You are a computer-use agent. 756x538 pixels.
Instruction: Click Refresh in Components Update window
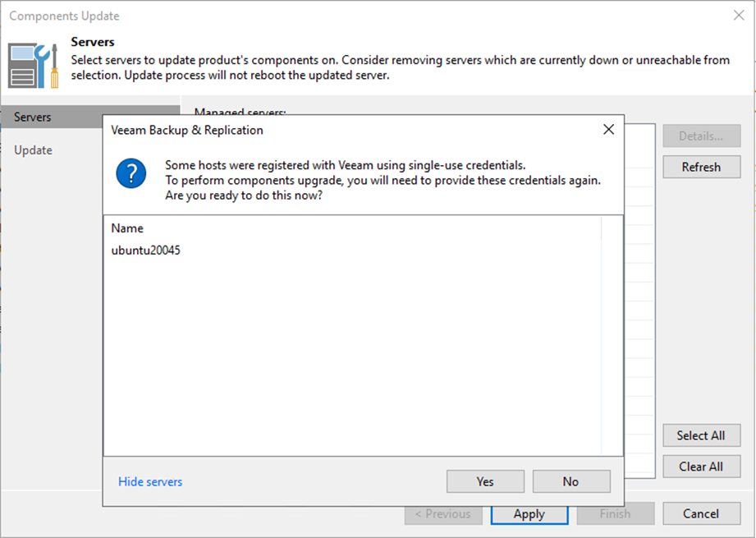coord(702,167)
